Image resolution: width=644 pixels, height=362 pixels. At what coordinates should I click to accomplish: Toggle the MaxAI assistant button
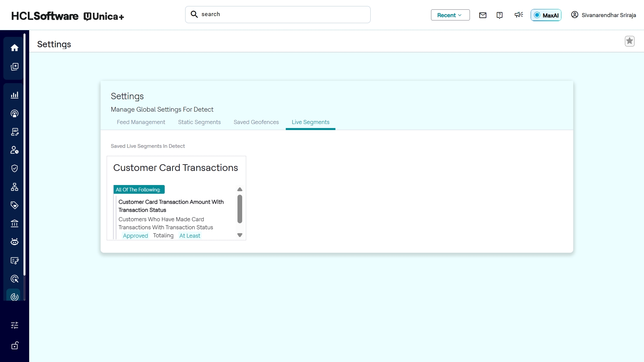546,15
